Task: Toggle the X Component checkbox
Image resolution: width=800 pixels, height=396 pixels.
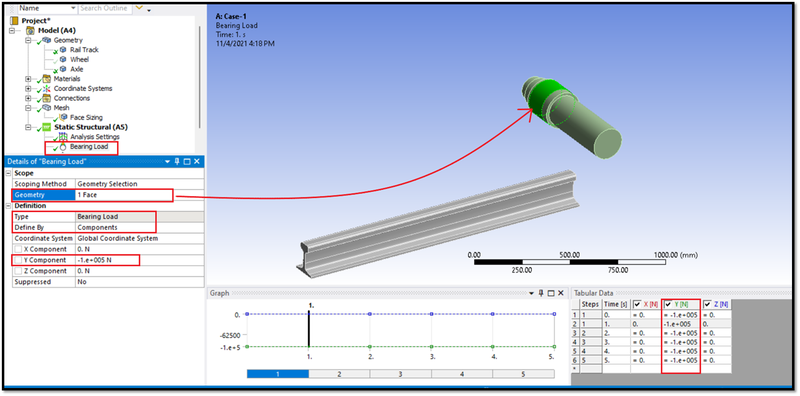Action: [18, 250]
